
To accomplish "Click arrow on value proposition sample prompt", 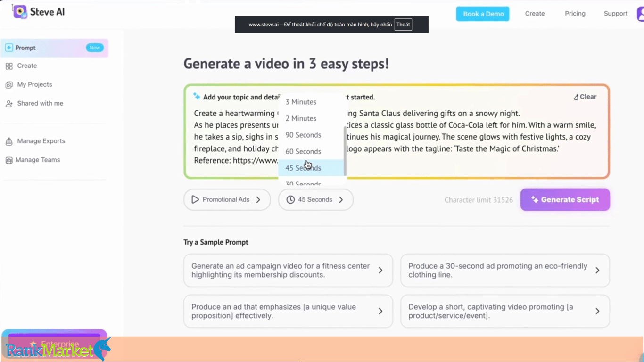I will pos(380,311).
